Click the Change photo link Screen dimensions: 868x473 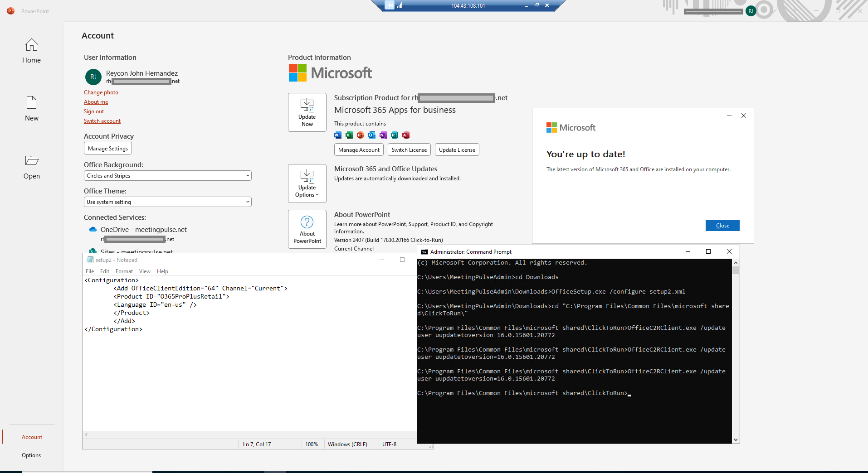(101, 92)
